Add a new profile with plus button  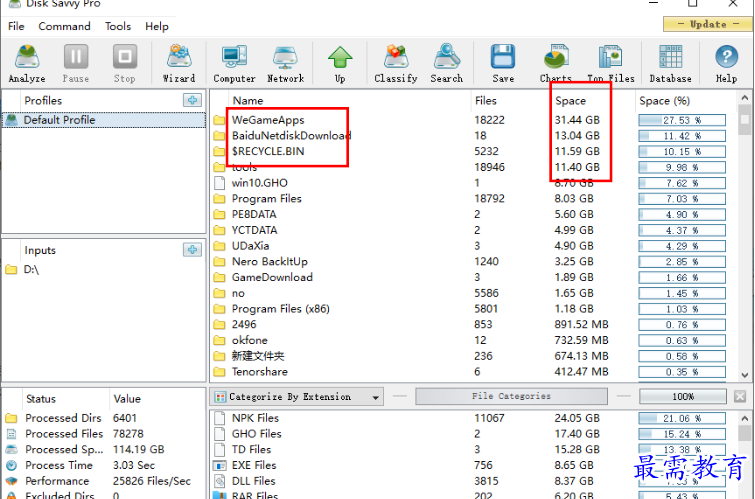pyautogui.click(x=193, y=100)
